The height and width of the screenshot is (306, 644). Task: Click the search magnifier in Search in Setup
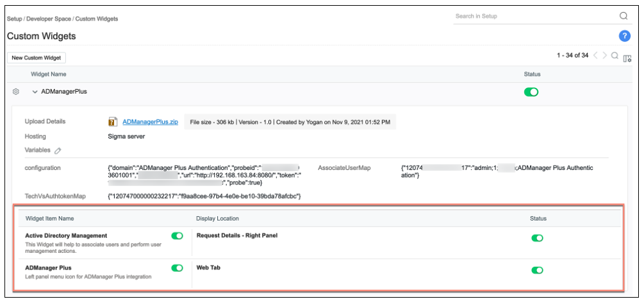[x=623, y=16]
